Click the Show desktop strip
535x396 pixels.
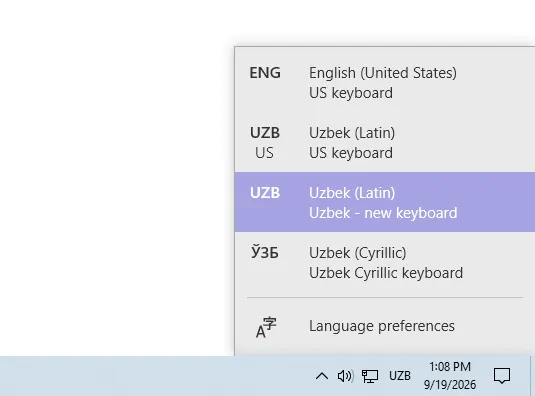click(533, 376)
